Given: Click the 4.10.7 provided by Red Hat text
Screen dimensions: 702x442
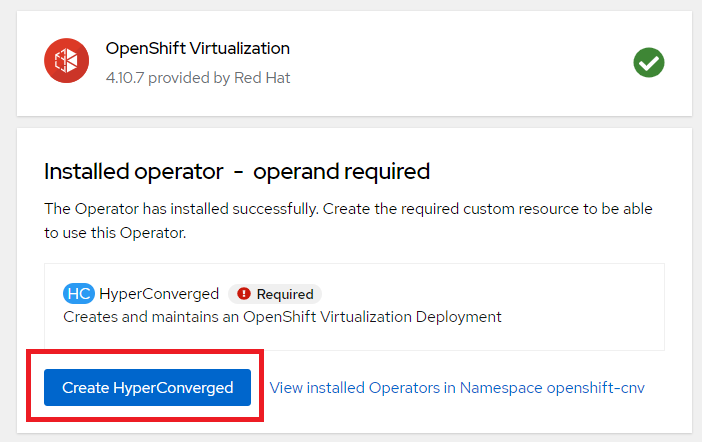Looking at the screenshot, I should (198, 78).
